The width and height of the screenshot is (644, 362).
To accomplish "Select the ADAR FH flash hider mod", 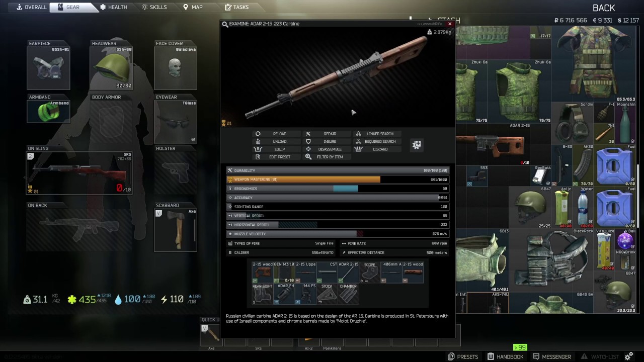I will click(x=284, y=294).
